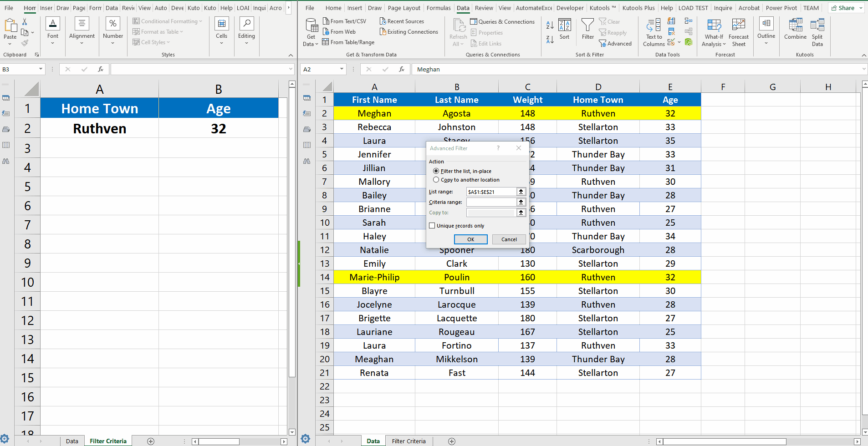The height and width of the screenshot is (446, 868).
Task: Select Filter the list, in-place option
Action: pyautogui.click(x=436, y=171)
